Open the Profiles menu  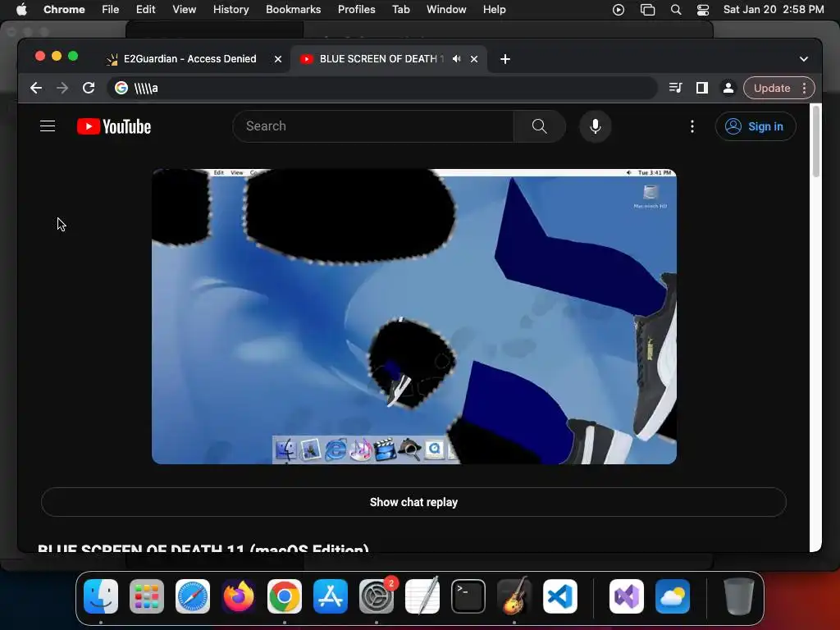[356, 10]
